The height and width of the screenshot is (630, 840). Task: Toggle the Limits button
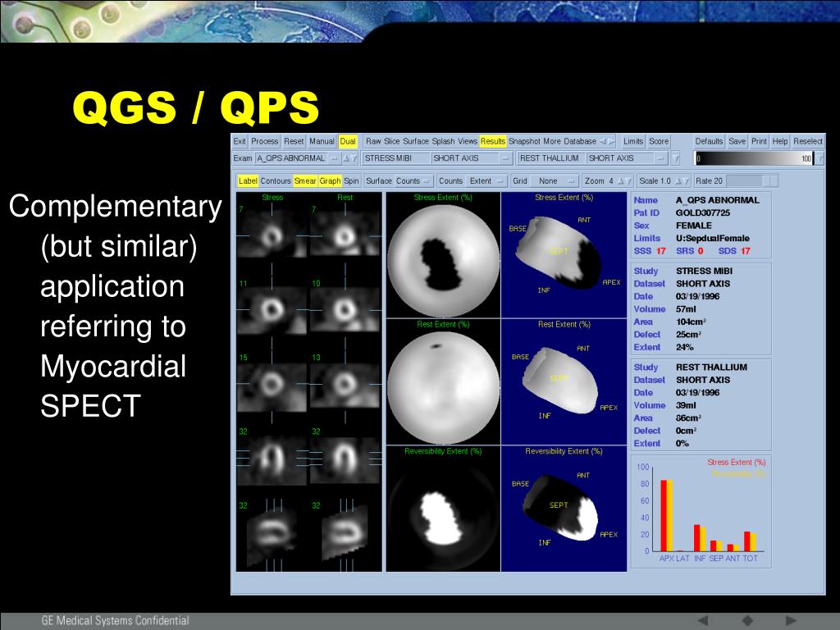633,141
